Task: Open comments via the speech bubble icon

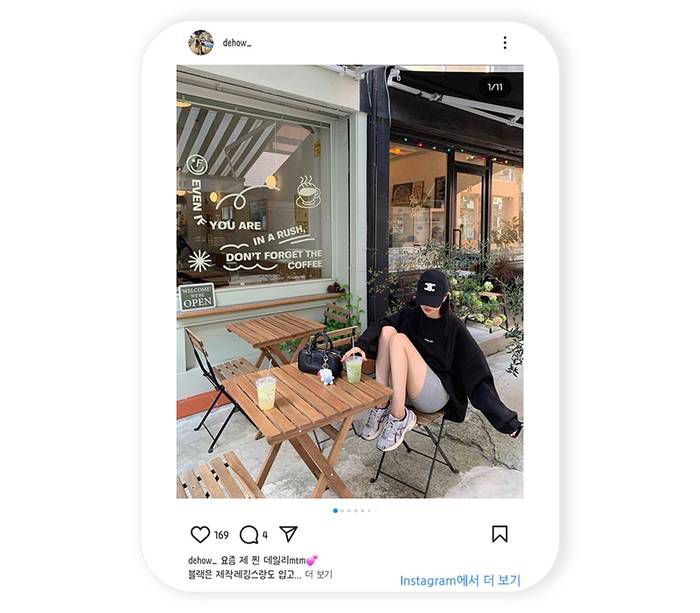Action: click(249, 534)
